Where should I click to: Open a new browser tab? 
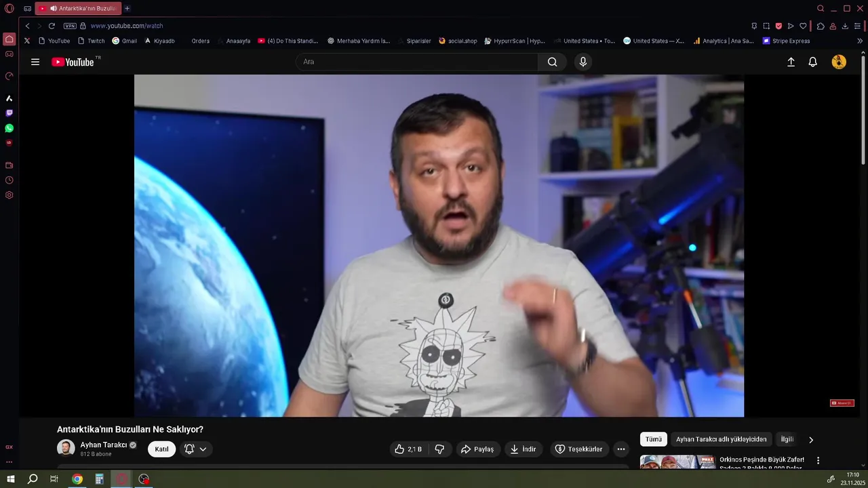pyautogui.click(x=127, y=8)
